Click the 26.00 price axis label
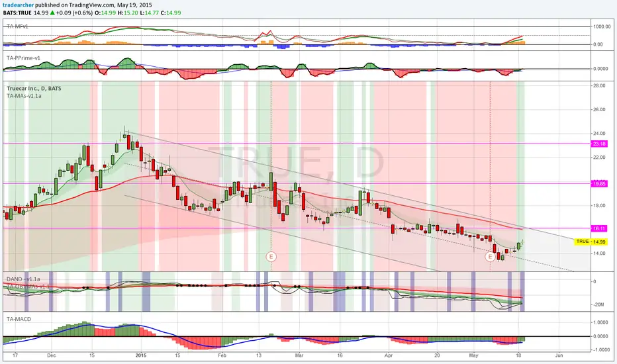The height and width of the screenshot is (364, 617). click(599, 109)
